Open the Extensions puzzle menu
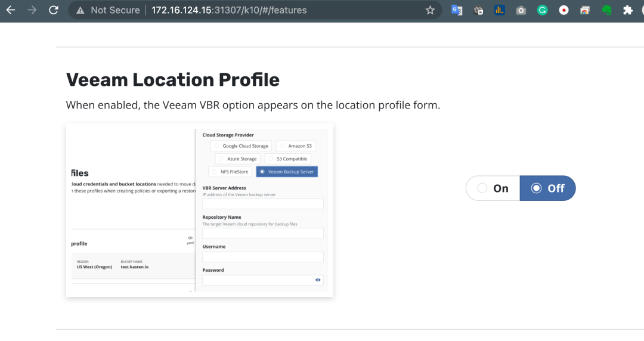 coord(627,10)
